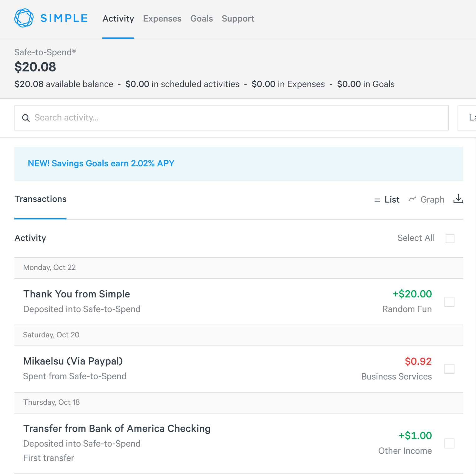This screenshot has height=475, width=476.
Task: Click the Safe-to-Spend heading label
Action: click(x=45, y=52)
